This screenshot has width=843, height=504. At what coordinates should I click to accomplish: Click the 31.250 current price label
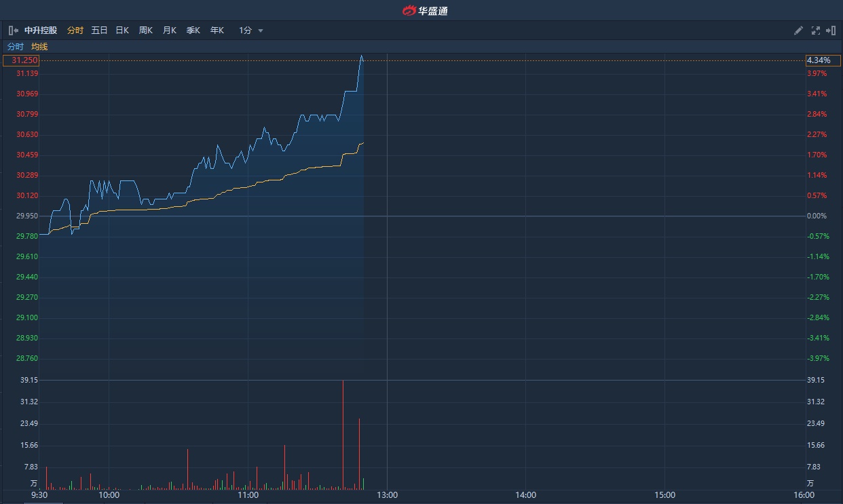tap(21, 60)
